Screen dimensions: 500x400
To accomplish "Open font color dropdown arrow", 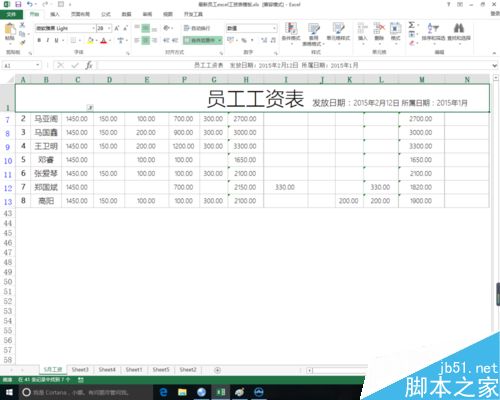I will (110, 40).
